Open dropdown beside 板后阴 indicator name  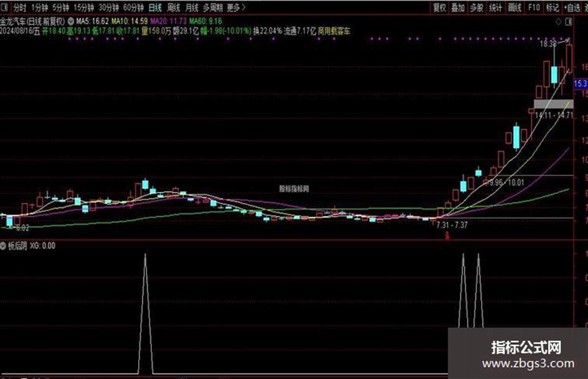3,246
